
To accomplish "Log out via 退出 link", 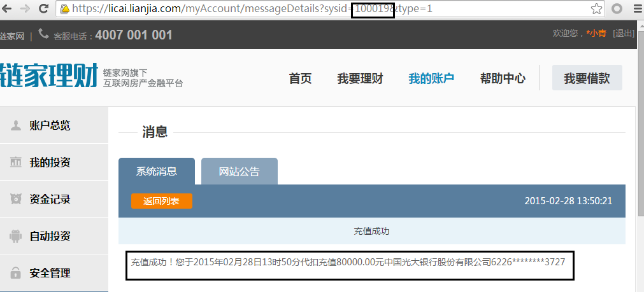I will coord(624,33).
